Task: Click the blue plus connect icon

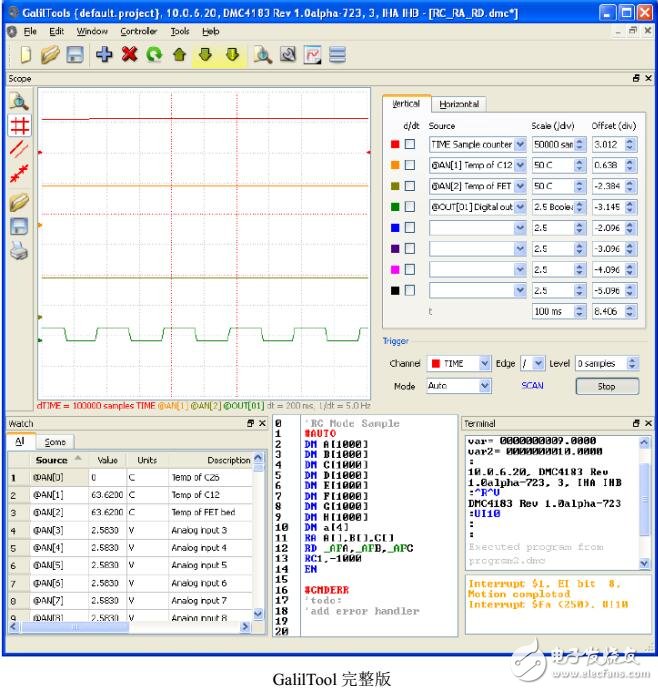Action: pos(104,55)
